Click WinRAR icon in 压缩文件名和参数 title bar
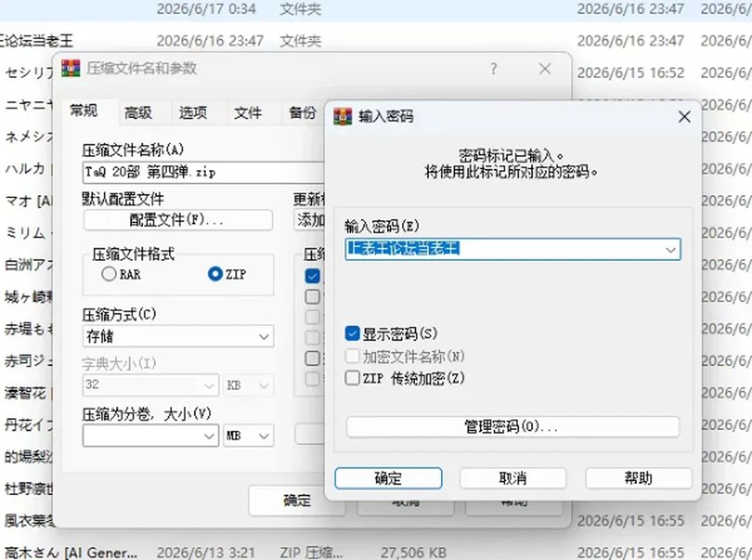 (x=71, y=68)
